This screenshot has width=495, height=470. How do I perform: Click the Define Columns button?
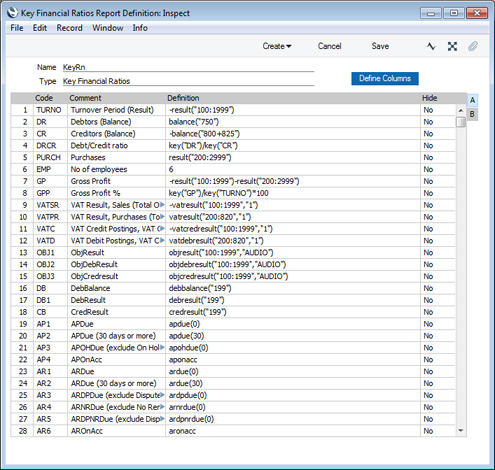(x=385, y=79)
